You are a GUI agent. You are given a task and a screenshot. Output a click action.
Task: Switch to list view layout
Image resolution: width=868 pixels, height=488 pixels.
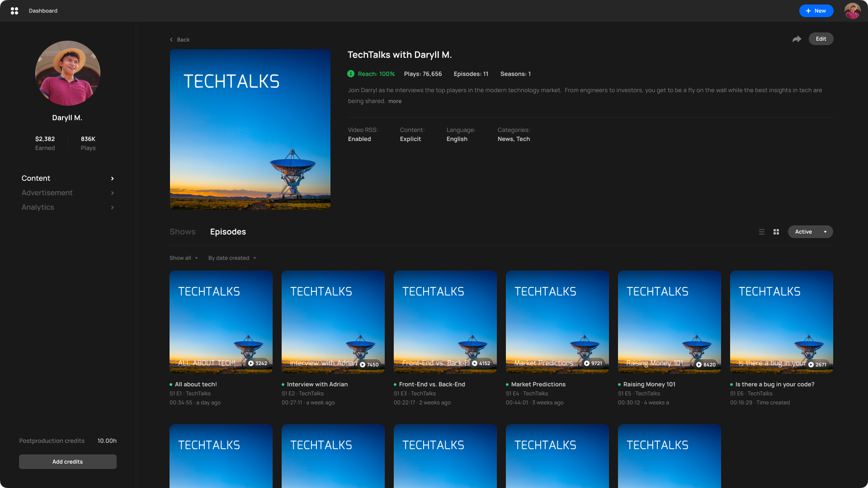tap(762, 232)
